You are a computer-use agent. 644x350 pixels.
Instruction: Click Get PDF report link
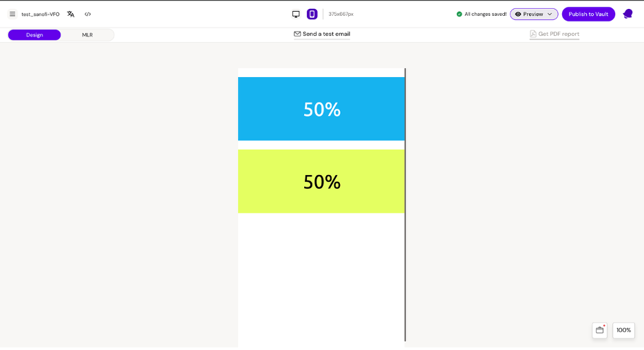click(x=555, y=34)
